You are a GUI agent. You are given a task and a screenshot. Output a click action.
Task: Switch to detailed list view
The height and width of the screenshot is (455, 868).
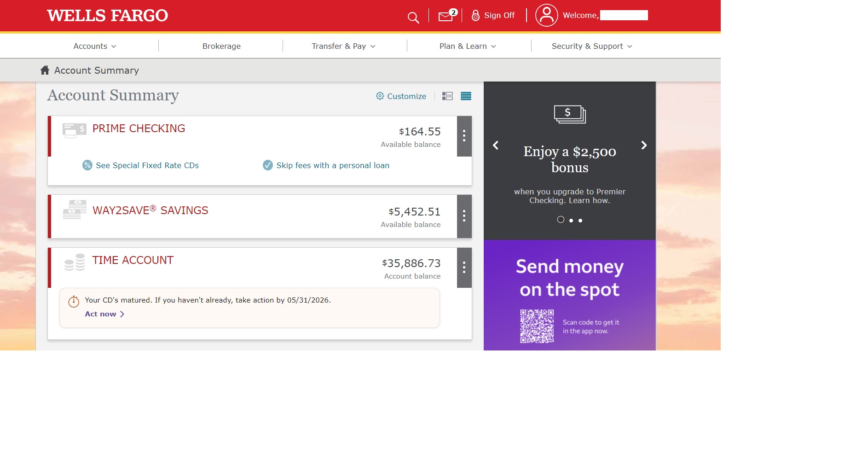[447, 96]
